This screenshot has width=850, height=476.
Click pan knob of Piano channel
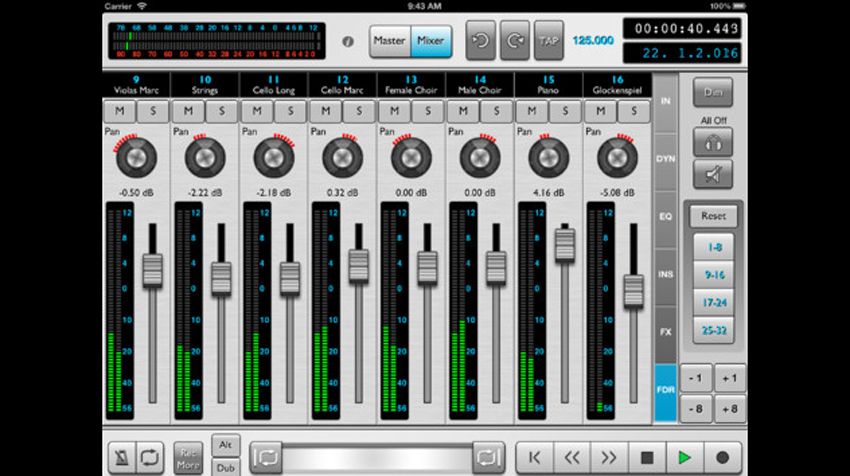click(x=549, y=158)
